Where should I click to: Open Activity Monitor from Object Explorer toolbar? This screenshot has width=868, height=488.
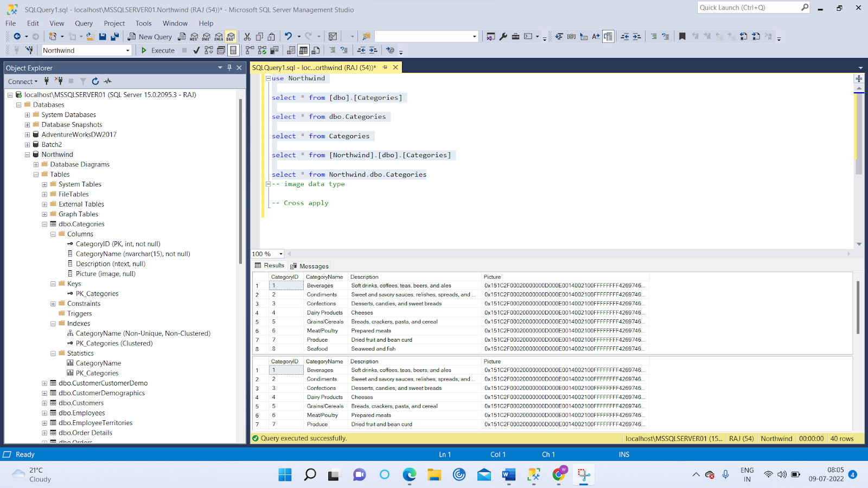tap(108, 81)
